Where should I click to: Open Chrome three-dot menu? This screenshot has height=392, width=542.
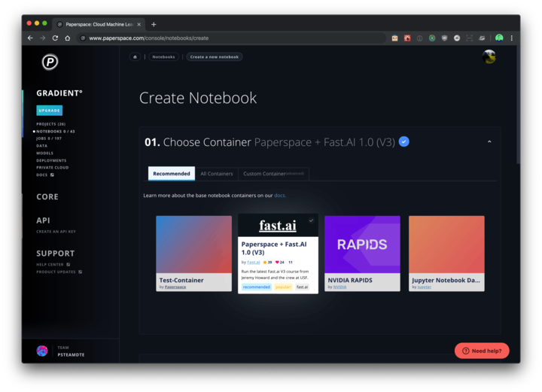(512, 38)
